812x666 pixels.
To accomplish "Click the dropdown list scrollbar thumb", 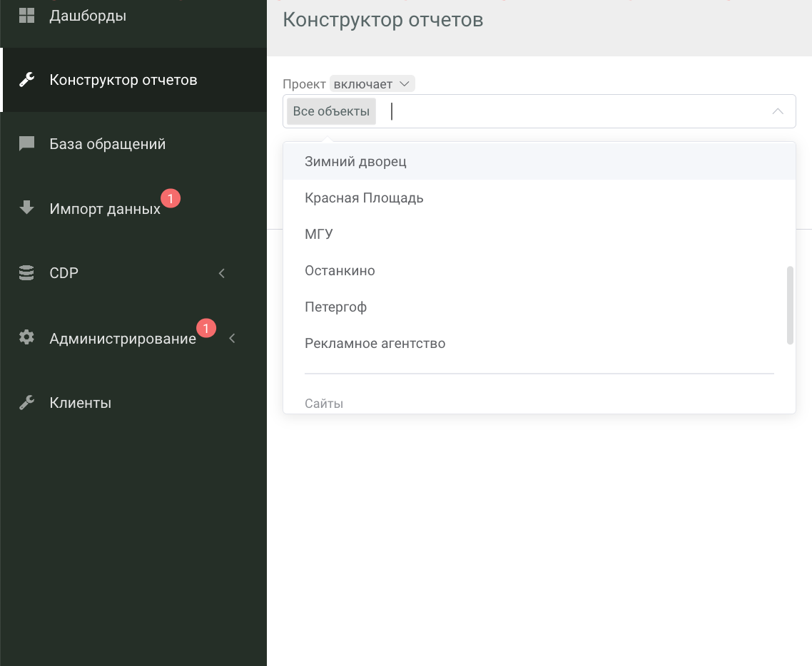I will click(x=789, y=305).
